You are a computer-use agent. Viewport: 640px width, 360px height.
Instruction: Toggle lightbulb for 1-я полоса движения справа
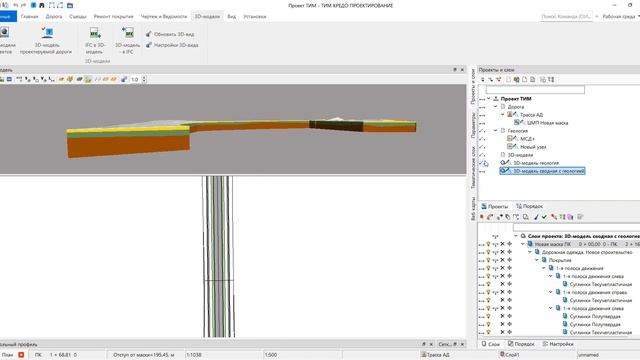[488, 292]
